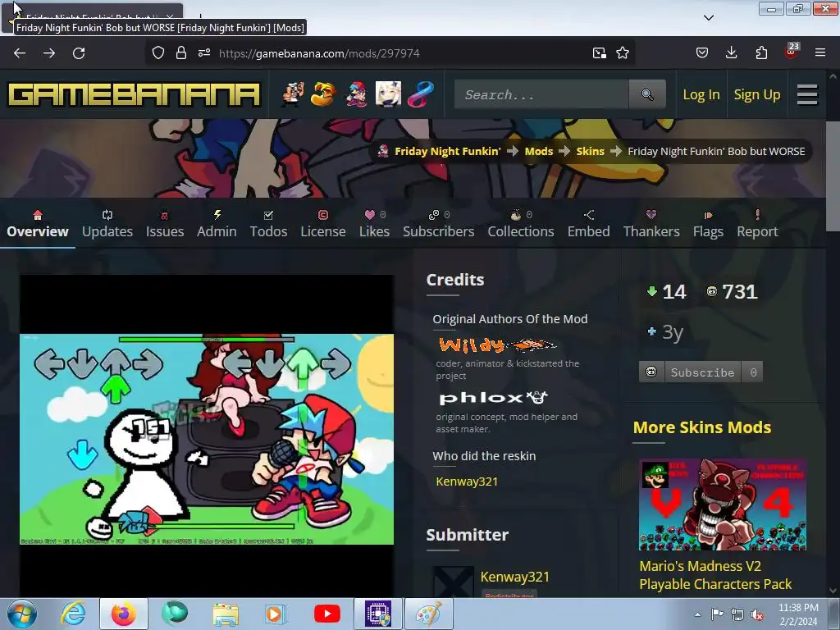This screenshot has height=630, width=840.
Task: Open the Embed tab
Action: tap(588, 224)
